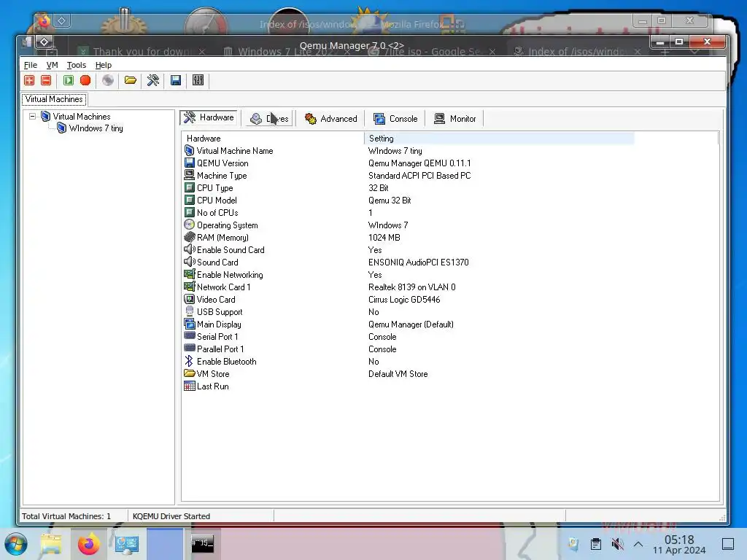This screenshot has height=560, width=747.
Task: Click the Virtual Machine Name row icon
Action: click(x=189, y=150)
